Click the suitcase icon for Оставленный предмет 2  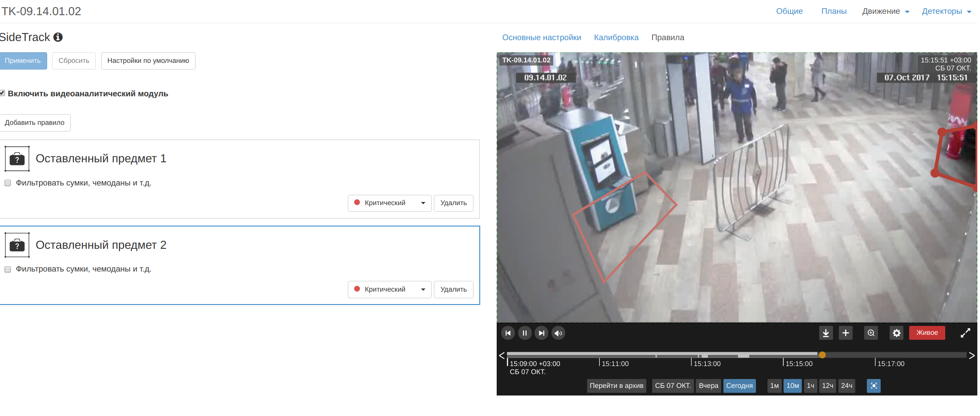pyautogui.click(x=17, y=245)
